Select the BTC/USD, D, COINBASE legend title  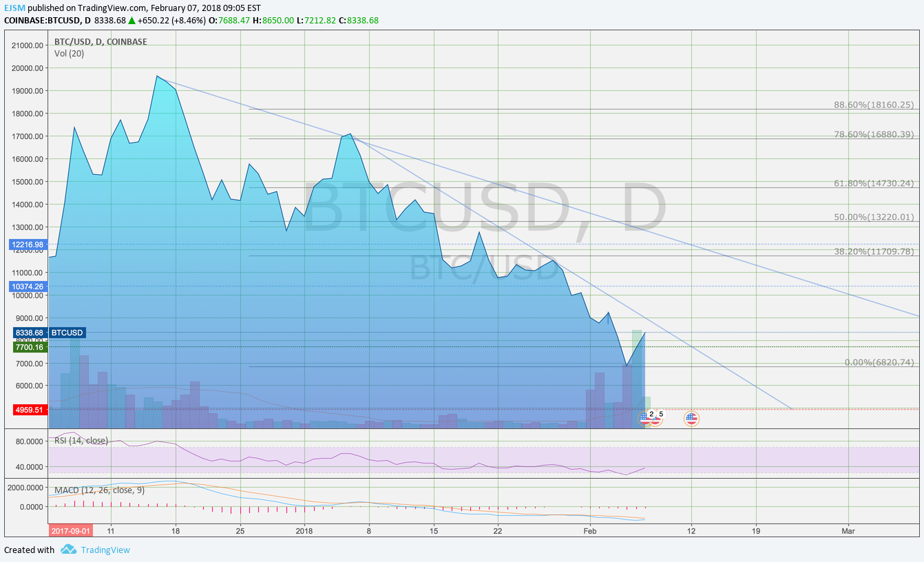tap(101, 41)
